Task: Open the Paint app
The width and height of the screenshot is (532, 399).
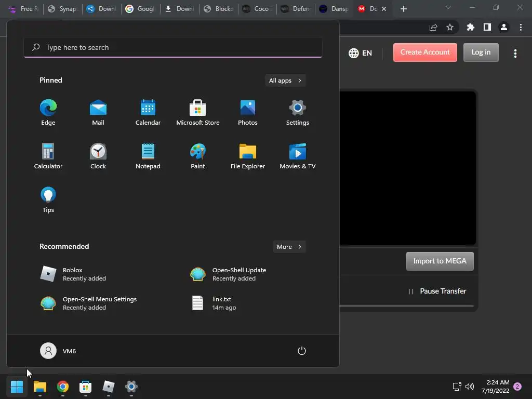Action: (x=198, y=156)
